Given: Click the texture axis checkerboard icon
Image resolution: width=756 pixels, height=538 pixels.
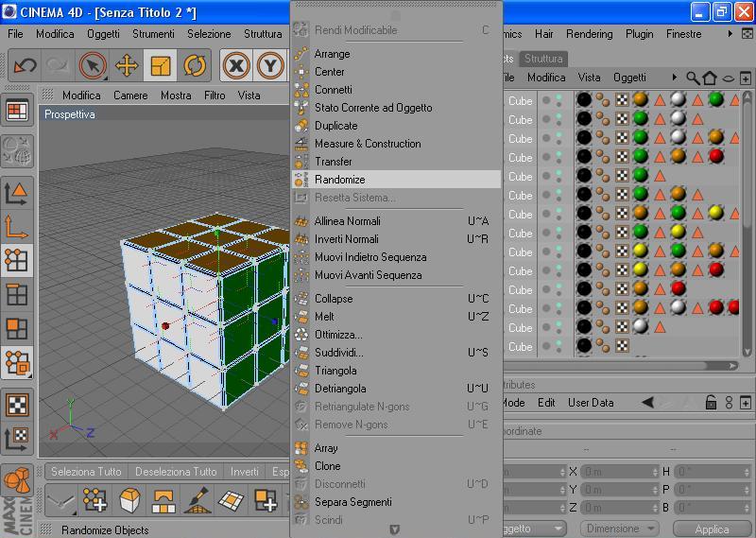Looking at the screenshot, I should click(17, 438).
